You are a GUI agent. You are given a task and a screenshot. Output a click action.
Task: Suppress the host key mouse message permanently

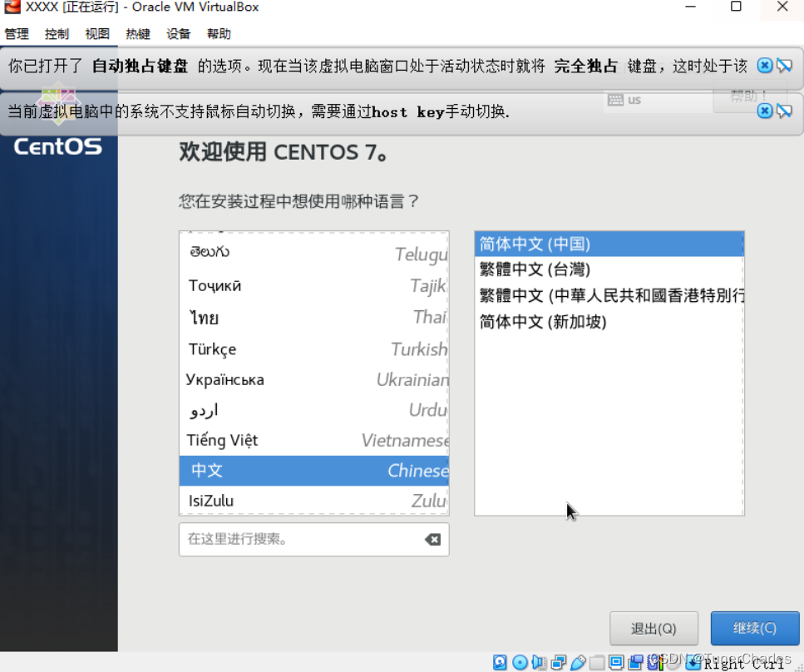(785, 111)
